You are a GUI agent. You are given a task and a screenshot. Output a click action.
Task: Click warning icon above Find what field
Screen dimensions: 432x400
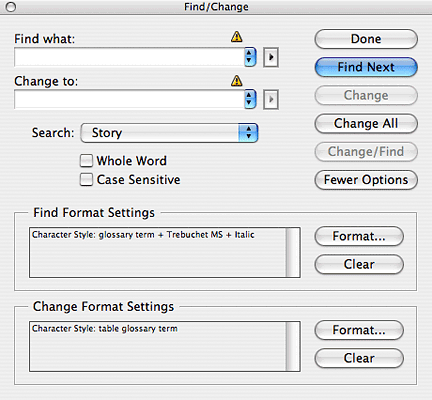pos(237,36)
